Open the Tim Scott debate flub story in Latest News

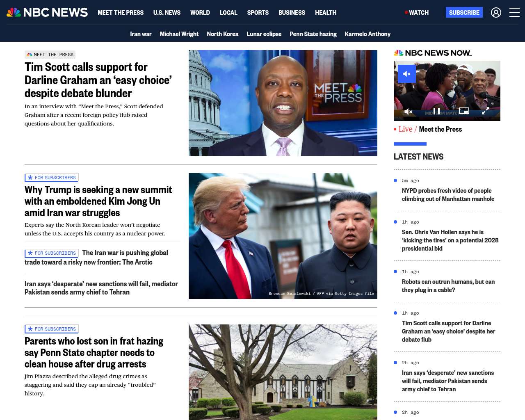pos(449,331)
